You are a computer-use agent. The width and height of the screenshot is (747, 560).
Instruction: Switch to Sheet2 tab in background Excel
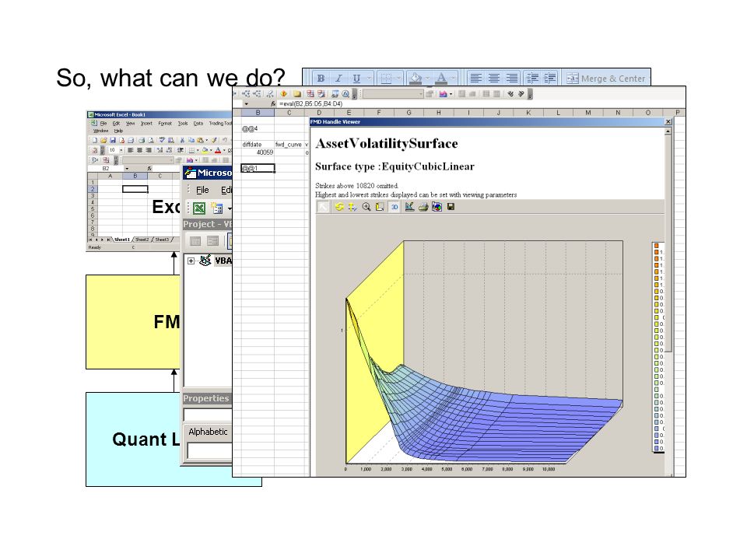tap(142, 240)
